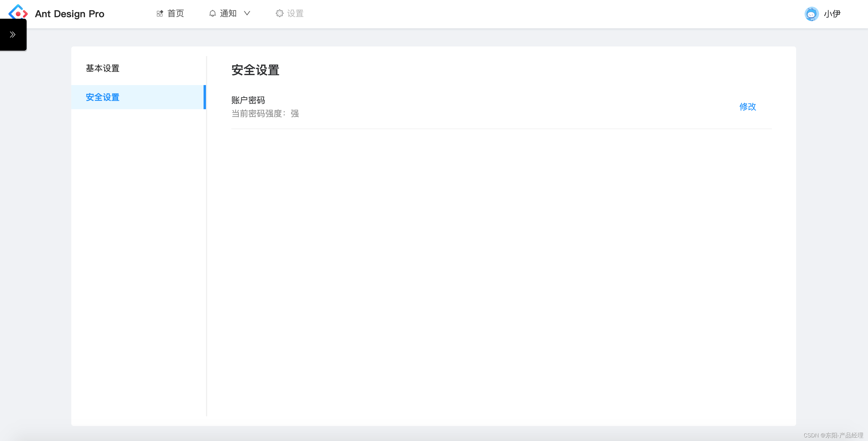Go to the 首页 menu label
Screen dimensions: 868x441
pyautogui.click(x=175, y=14)
